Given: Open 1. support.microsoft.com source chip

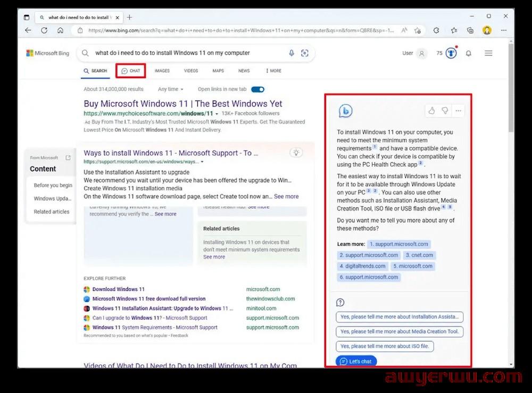Looking at the screenshot, I should pos(398,244).
